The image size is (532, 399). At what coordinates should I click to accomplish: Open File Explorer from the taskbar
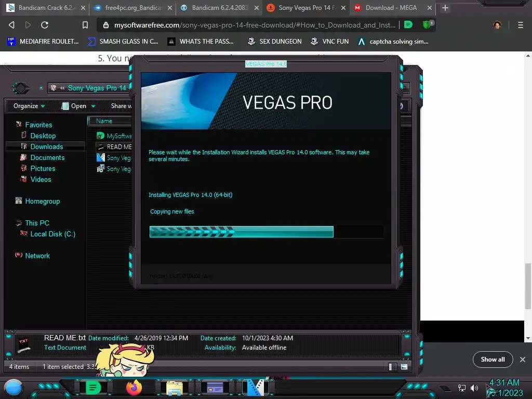pyautogui.click(x=175, y=388)
